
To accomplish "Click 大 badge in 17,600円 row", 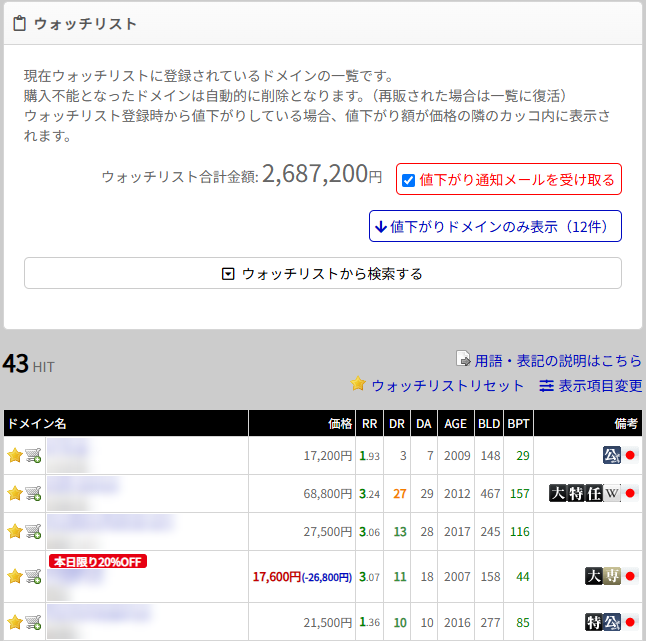I will pos(594,576).
